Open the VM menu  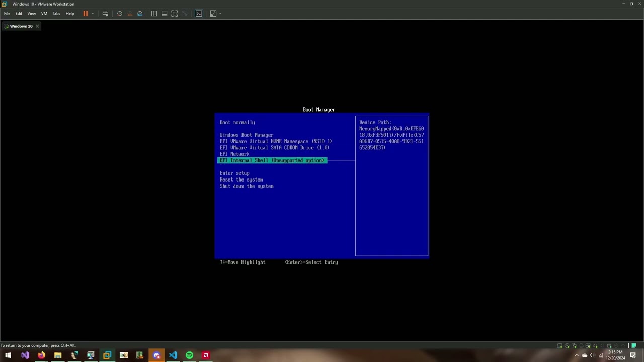click(44, 14)
